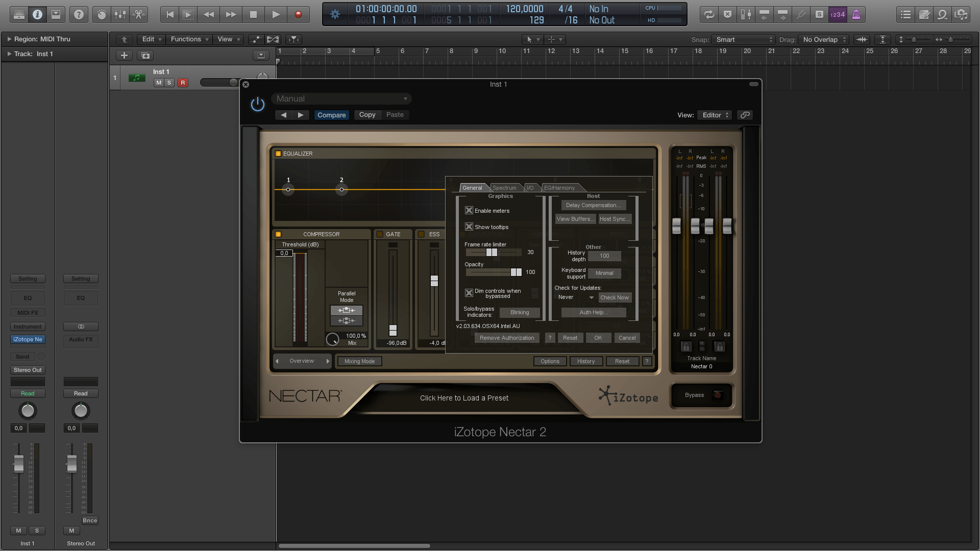The width and height of the screenshot is (980, 551).
Task: Toggle the Gate module enable box
Action: (380, 234)
